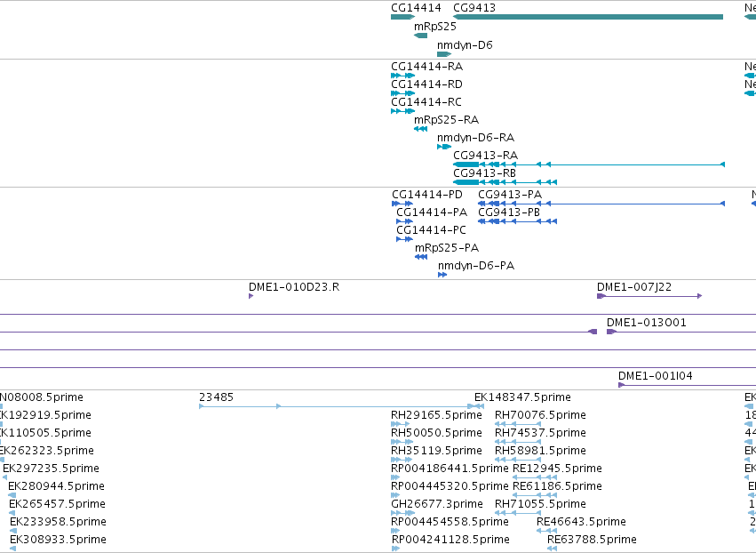The height and width of the screenshot is (553, 756).
Task: Click the mRpS25-PA protein label
Action: tap(447, 248)
